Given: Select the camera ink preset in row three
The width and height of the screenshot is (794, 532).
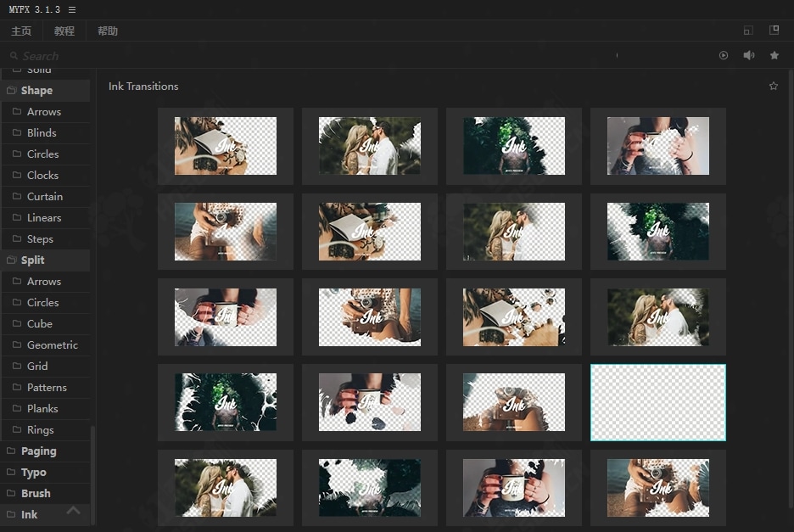Looking at the screenshot, I should pos(370,317).
